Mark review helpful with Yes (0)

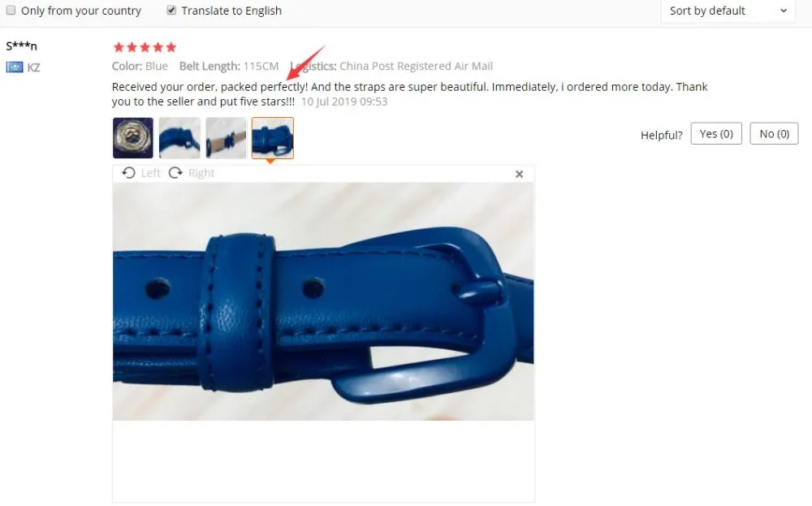point(716,134)
